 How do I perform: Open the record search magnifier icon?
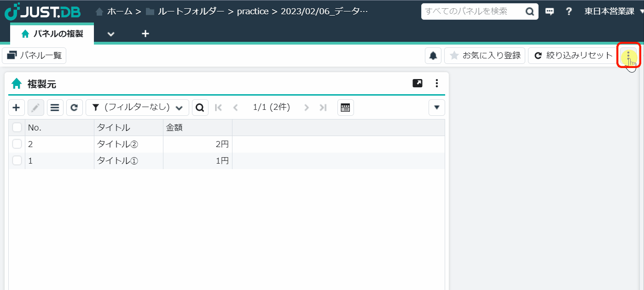point(200,107)
